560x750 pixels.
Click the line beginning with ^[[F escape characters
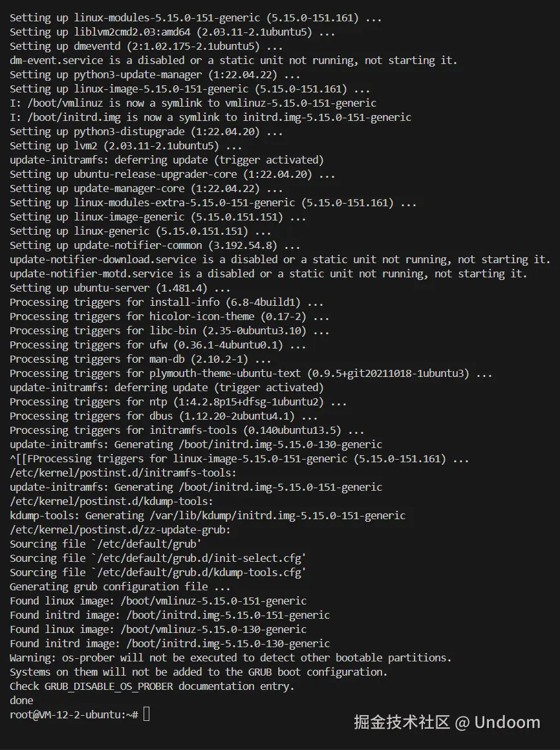pyautogui.click(x=239, y=458)
